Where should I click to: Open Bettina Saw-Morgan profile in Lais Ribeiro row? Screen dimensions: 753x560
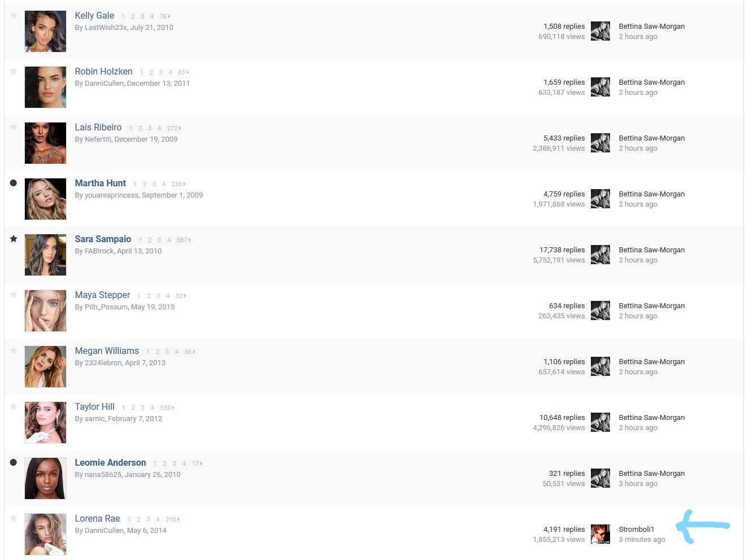pos(651,138)
